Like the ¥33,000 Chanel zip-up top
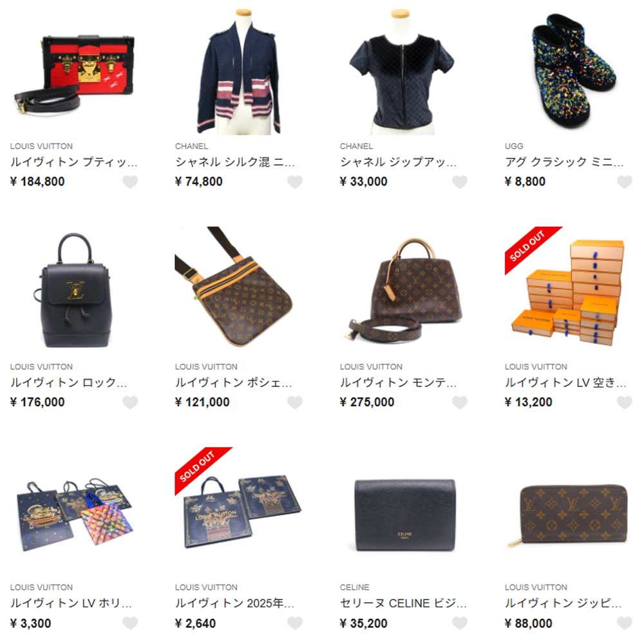The height and width of the screenshot is (644, 644). coord(460,182)
